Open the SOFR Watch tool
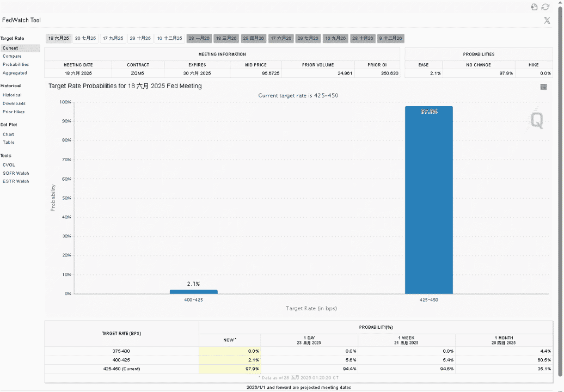564x392 pixels. 16,173
